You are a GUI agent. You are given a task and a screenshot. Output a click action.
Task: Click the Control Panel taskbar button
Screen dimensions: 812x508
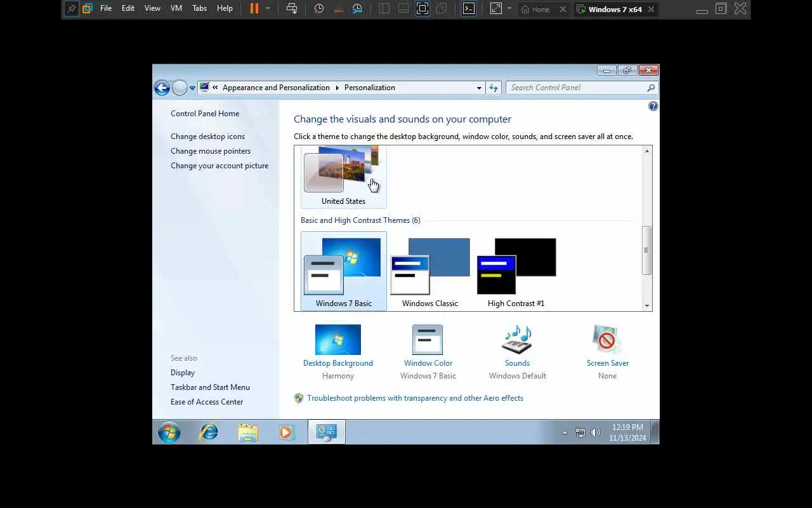(327, 432)
